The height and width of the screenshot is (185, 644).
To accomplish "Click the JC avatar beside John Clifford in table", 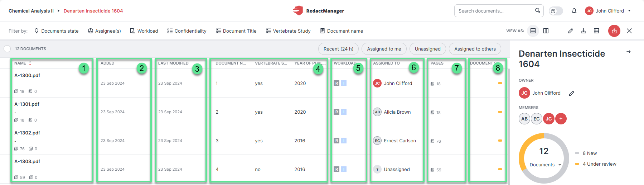I will coord(377,83).
